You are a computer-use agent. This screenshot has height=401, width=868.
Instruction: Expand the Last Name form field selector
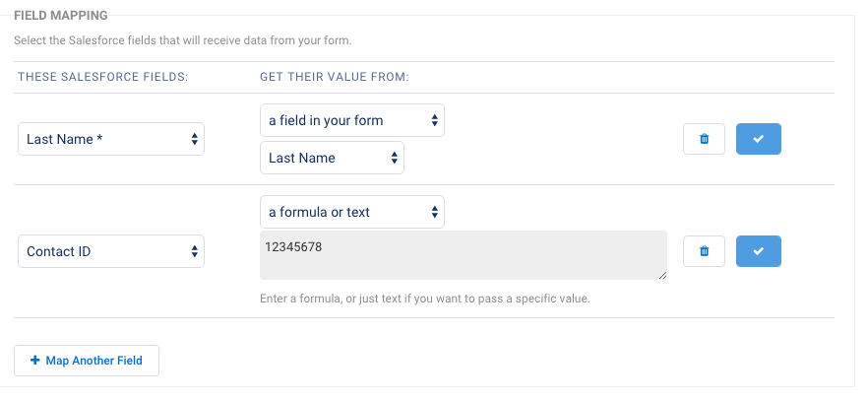click(x=331, y=158)
